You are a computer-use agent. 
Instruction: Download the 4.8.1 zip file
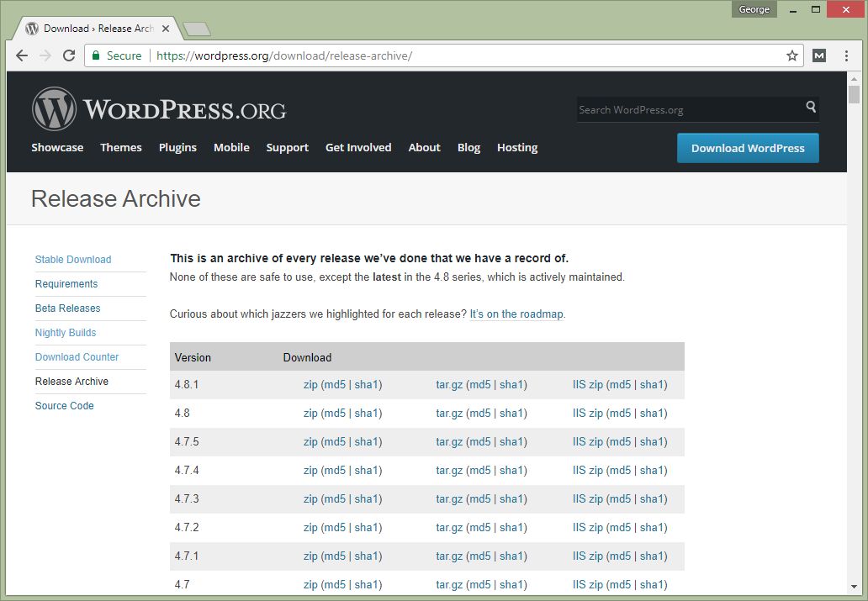click(x=310, y=385)
